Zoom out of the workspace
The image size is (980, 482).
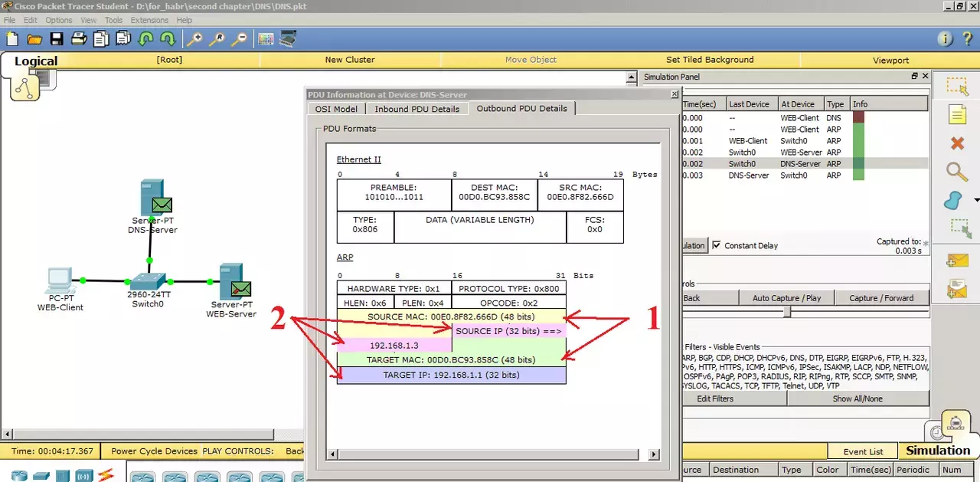[x=239, y=39]
